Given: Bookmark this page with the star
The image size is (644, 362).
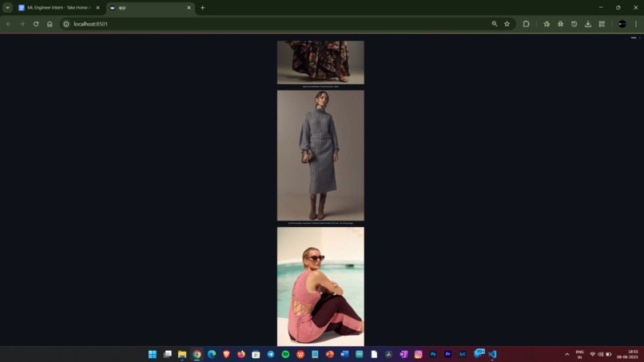Looking at the screenshot, I should (x=507, y=24).
